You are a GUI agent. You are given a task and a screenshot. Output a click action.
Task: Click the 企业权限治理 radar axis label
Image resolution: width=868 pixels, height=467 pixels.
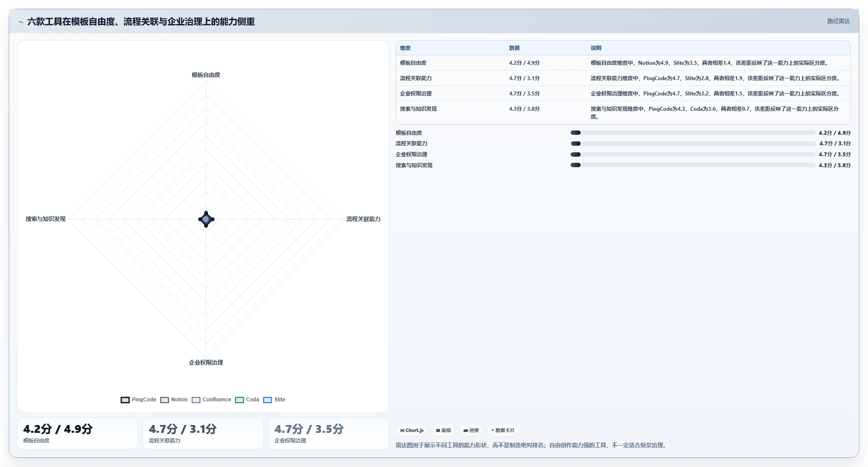pos(206,363)
